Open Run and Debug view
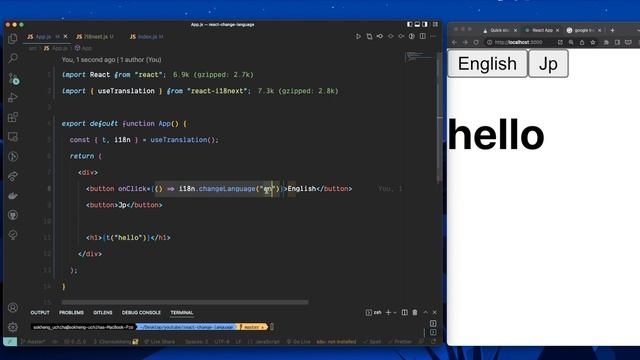Viewport: 640px width, 360px height. point(13,98)
